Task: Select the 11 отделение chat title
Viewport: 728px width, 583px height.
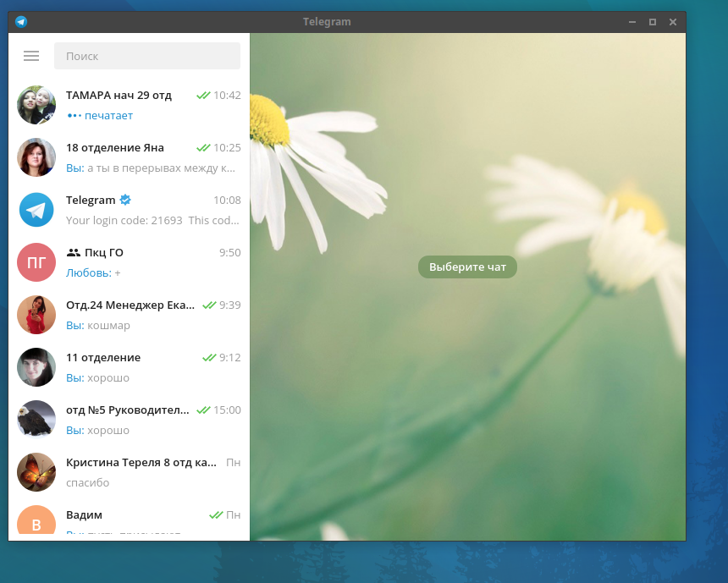Action: pyautogui.click(x=103, y=357)
